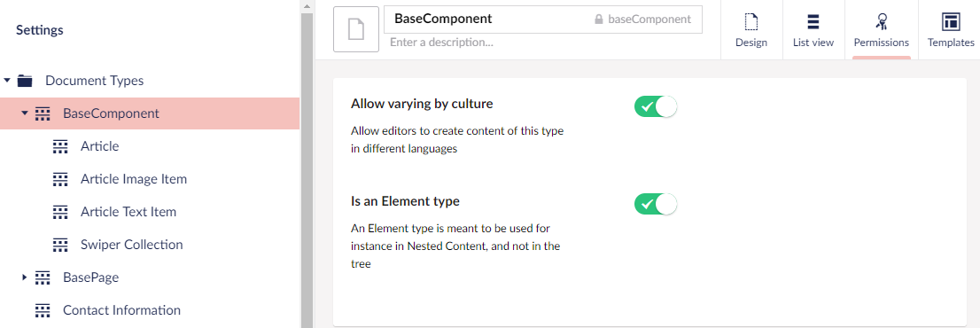
Task: Click the lock icon beside baseComponent alias
Action: tap(598, 20)
